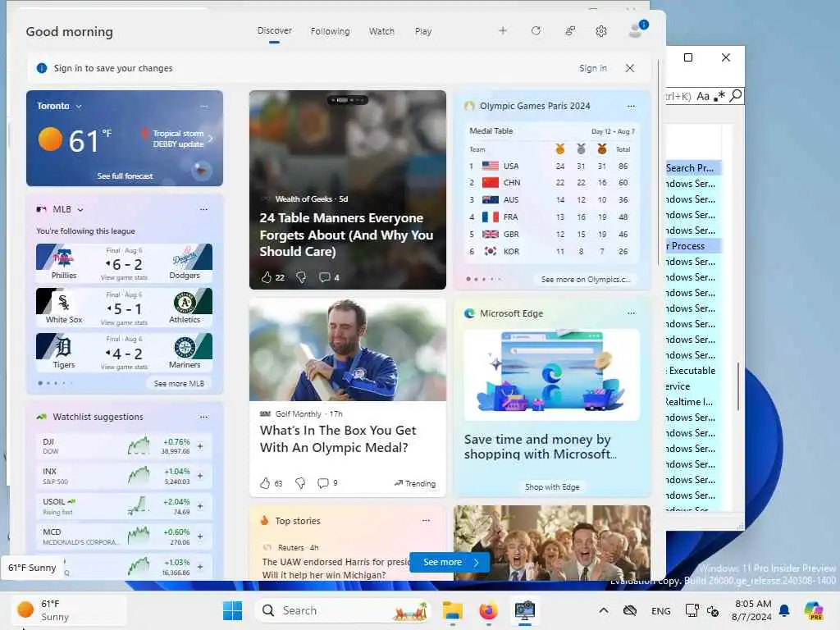Open the laughing audience story thumbnail
Screen dimensions: 840x630
click(x=552, y=542)
